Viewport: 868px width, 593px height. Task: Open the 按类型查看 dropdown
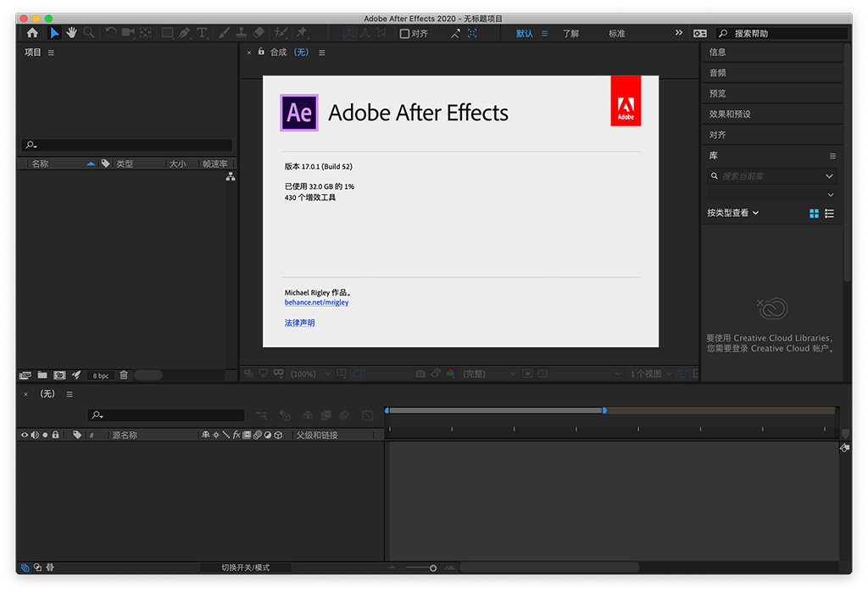point(732,213)
